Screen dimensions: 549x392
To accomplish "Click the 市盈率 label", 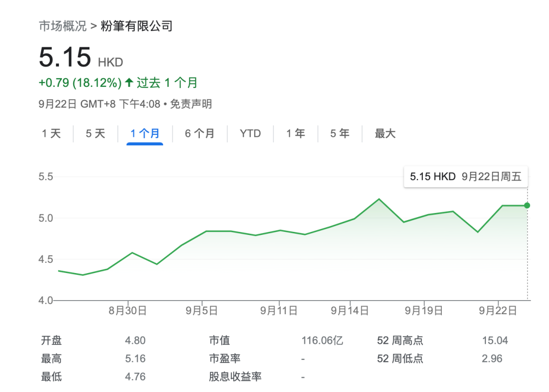I will (225, 359).
